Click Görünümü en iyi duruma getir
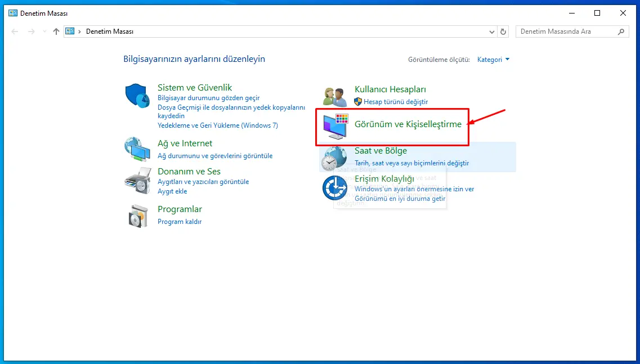 click(x=400, y=199)
